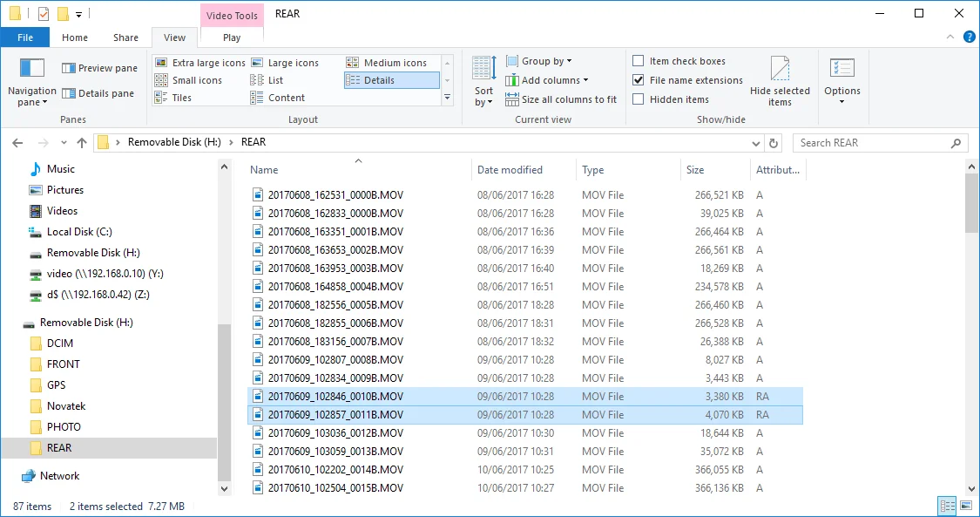Select the GPS folder

[x=57, y=385]
